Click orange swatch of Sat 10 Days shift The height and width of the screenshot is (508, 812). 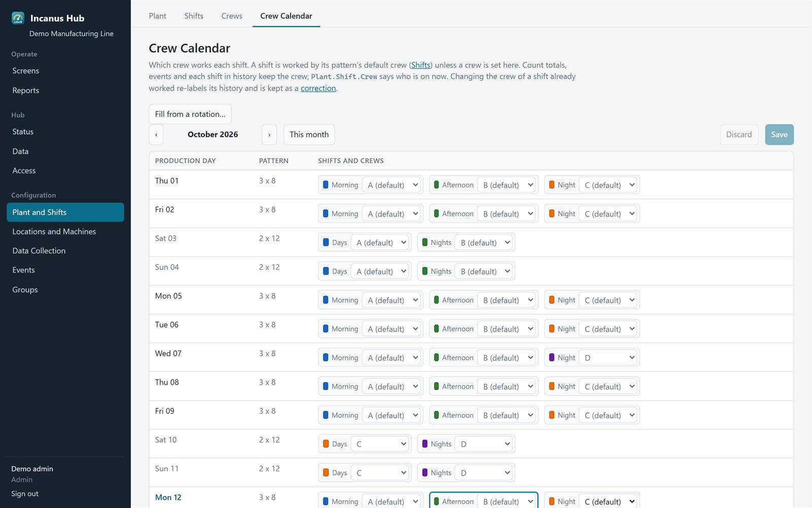click(x=326, y=444)
